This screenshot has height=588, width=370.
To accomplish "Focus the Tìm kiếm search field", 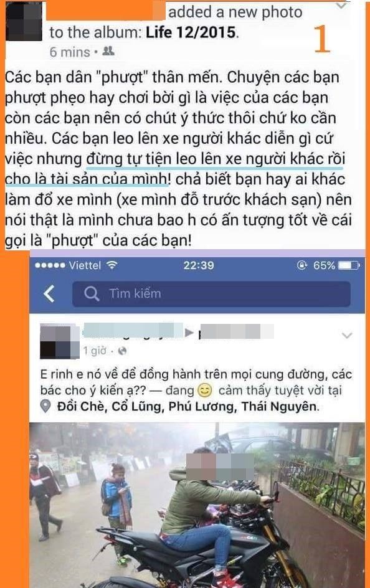I will click(x=211, y=293).
